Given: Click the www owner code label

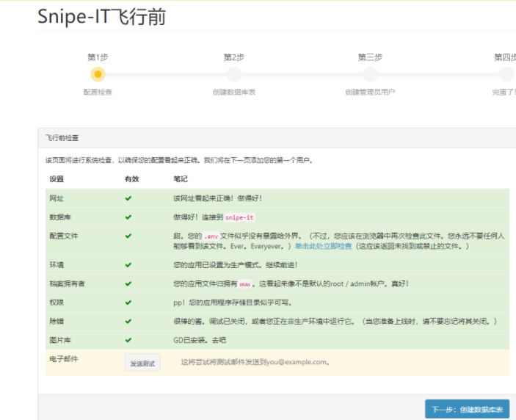Looking at the screenshot, I should [245, 284].
